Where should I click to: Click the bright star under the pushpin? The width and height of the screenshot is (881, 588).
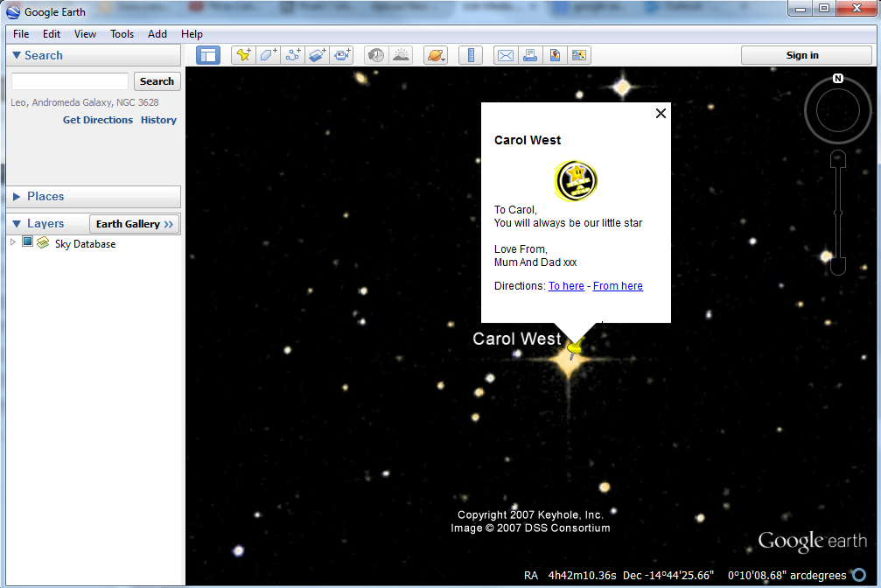570,360
